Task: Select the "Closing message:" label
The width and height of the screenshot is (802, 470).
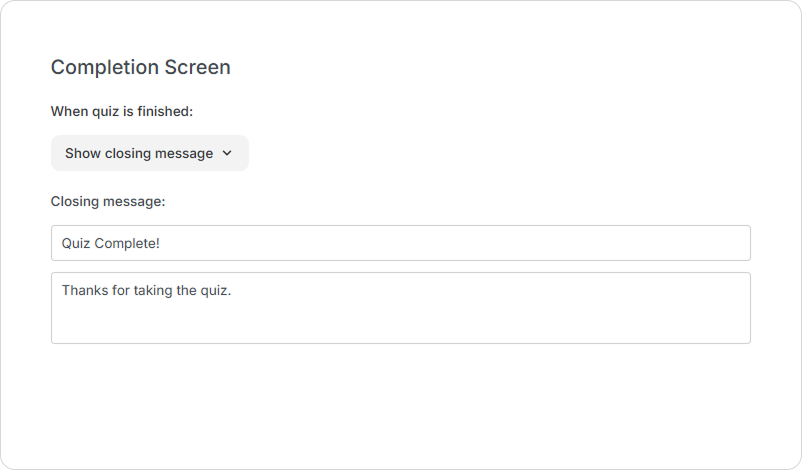Action: point(107,201)
